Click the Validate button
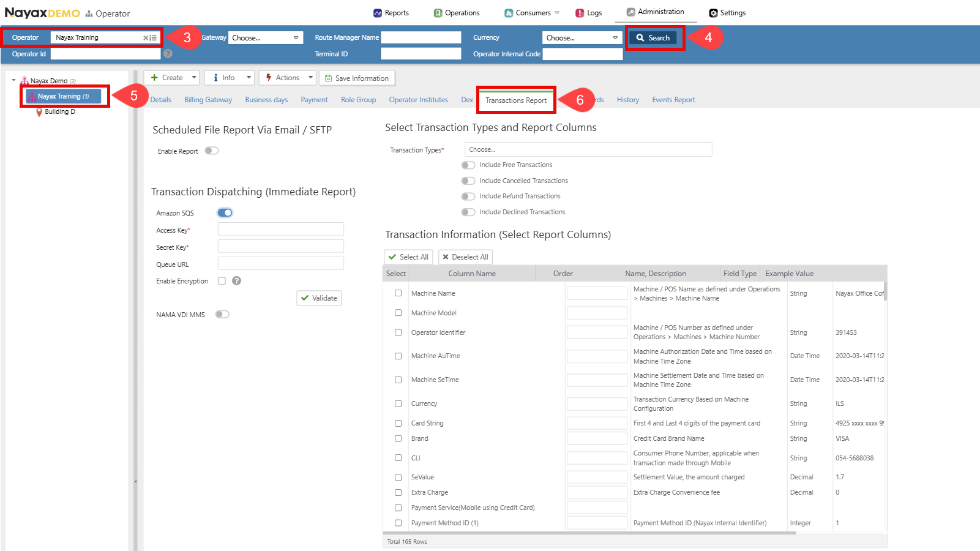The image size is (980, 551). (x=319, y=298)
